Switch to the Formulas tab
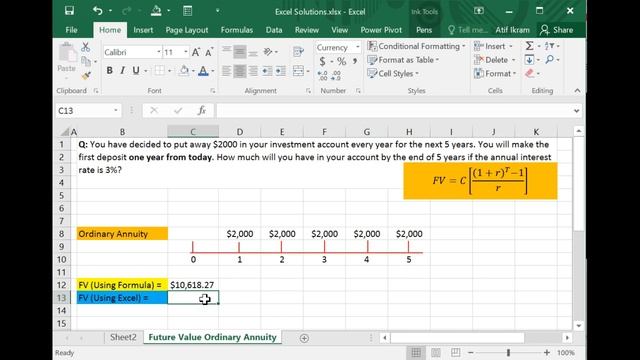The image size is (640, 360). [237, 30]
